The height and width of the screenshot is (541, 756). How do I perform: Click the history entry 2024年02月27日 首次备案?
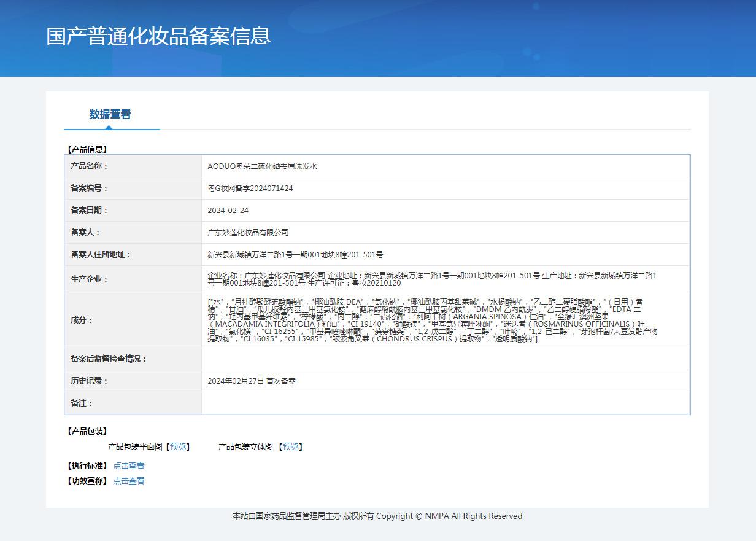[252, 381]
